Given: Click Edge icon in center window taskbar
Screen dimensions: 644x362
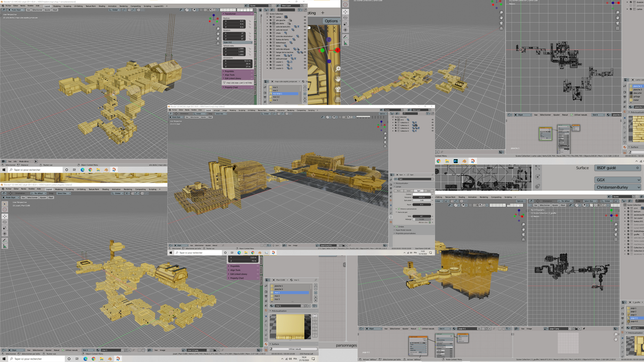Looking at the screenshot, I should tap(239, 253).
